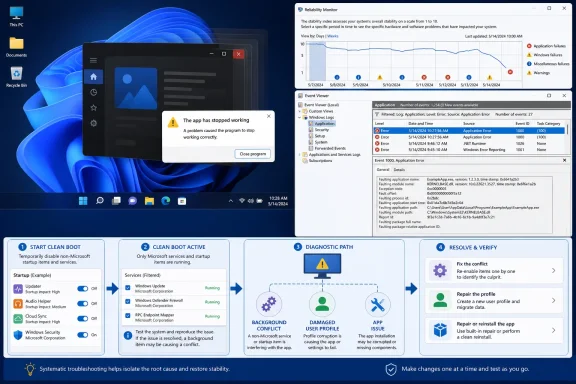Toggle the Cloud Sync startup switch
The width and height of the screenshot is (576, 384).
(83, 319)
